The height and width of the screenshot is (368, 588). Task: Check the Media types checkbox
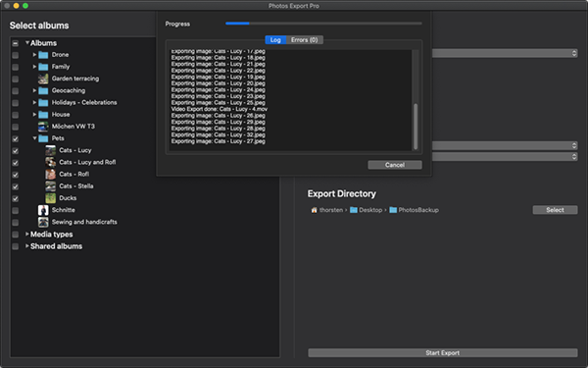(16, 235)
